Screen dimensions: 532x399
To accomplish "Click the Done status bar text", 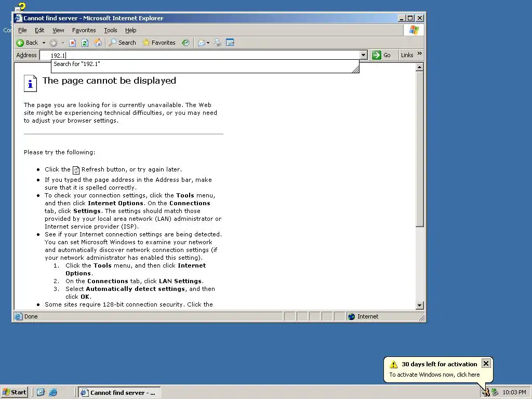I will [x=31, y=316].
